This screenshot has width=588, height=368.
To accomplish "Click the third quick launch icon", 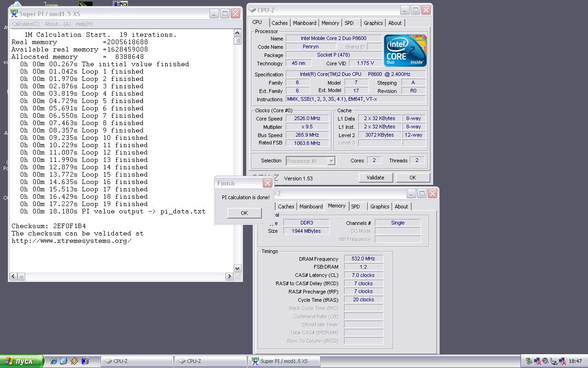I will (x=74, y=361).
